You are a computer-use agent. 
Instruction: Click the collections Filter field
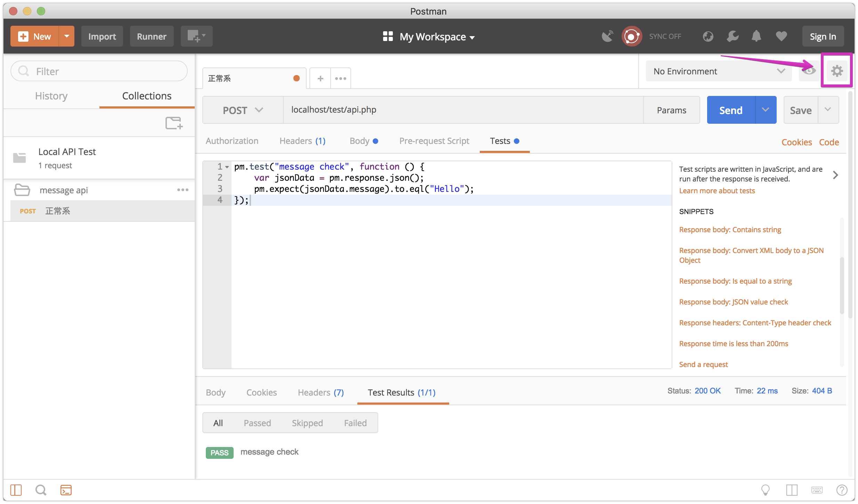point(99,71)
